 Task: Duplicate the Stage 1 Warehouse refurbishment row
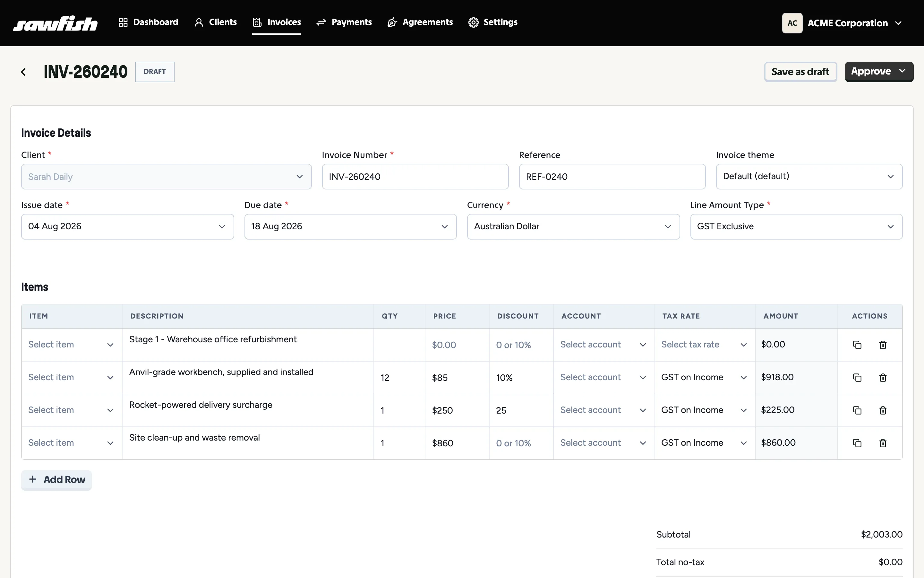point(857,345)
